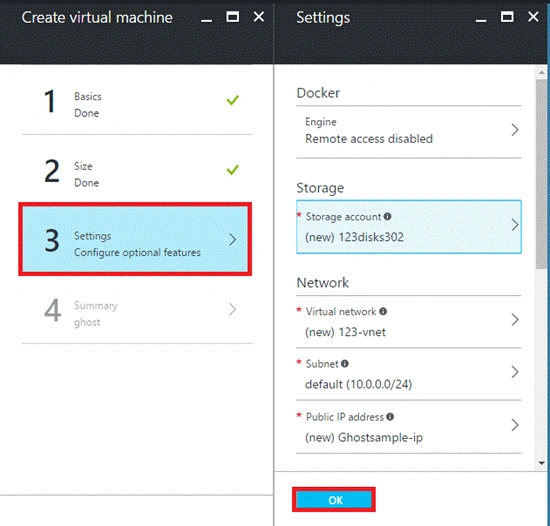Click the Public IP address info icon

click(x=390, y=417)
